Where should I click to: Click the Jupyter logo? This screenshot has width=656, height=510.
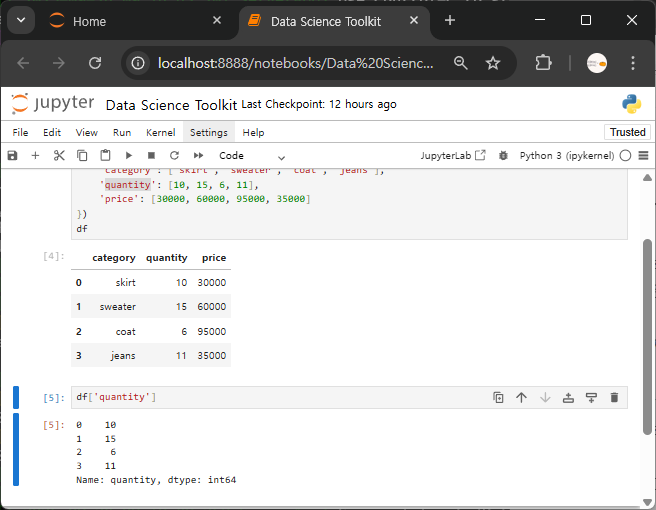point(52,103)
